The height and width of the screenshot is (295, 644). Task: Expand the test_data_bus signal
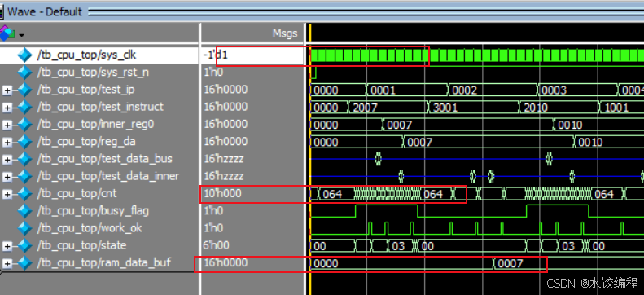[x=7, y=160]
